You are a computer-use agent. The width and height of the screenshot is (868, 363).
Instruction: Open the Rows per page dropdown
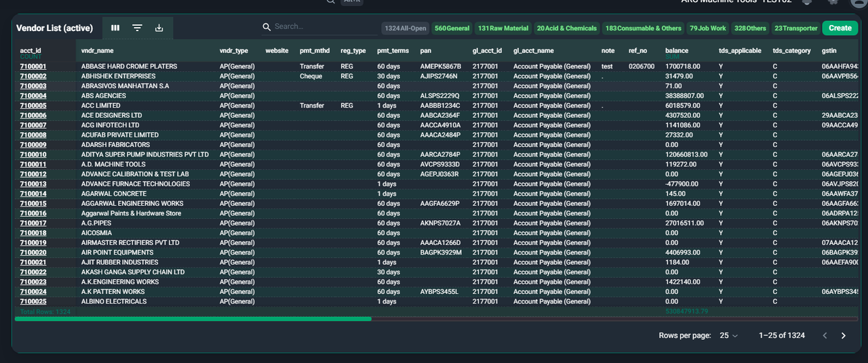[x=729, y=335]
